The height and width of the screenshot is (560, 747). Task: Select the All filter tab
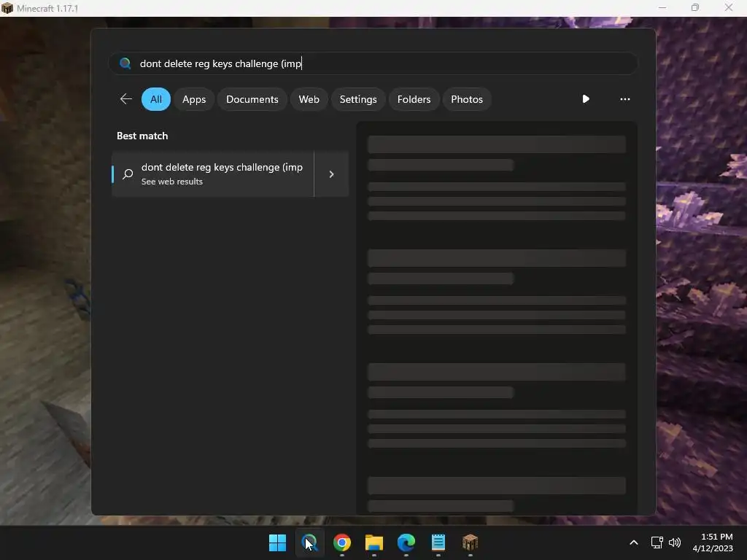point(156,99)
